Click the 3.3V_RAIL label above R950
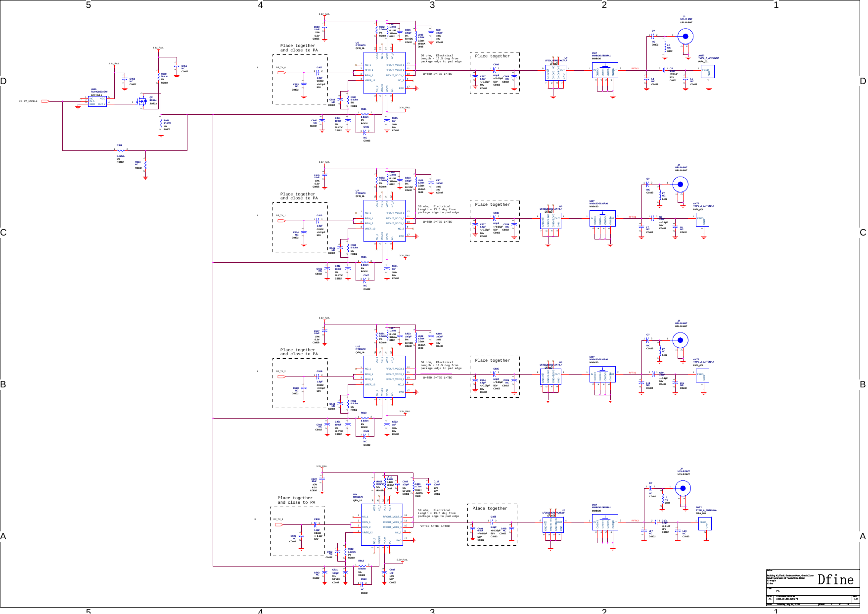The image size is (868, 614). [158, 47]
